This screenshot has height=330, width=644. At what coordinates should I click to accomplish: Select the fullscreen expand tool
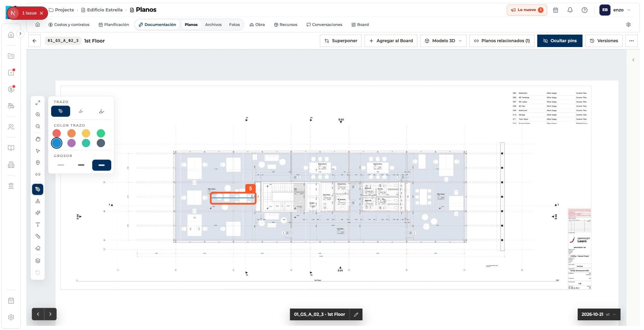[38, 103]
